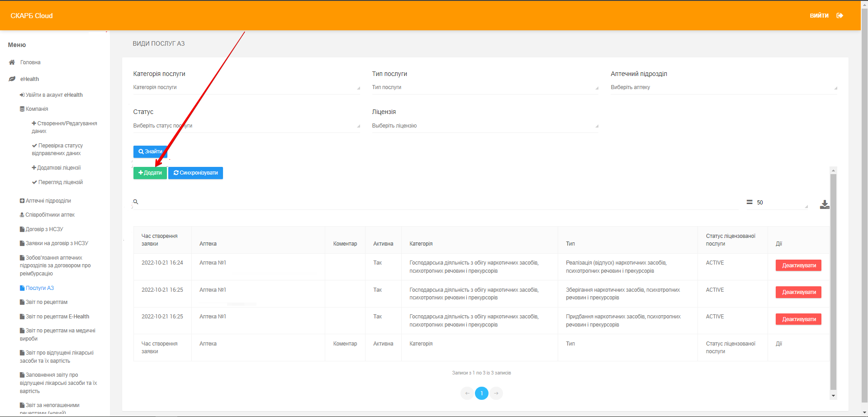Click the home icon beside Головна

pyautogui.click(x=12, y=62)
